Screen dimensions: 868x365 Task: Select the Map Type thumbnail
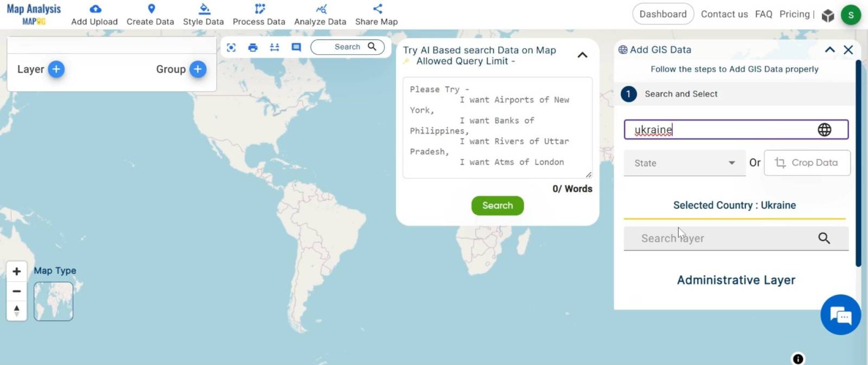pos(53,302)
